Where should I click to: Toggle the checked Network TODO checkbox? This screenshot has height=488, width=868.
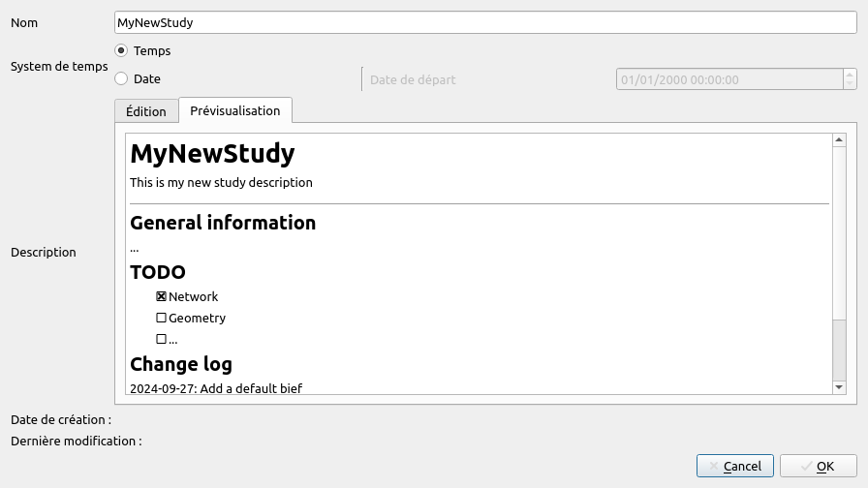click(162, 297)
